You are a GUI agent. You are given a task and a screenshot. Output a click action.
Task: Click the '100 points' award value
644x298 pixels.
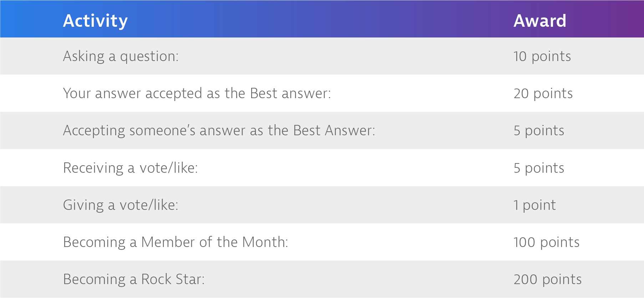547,242
